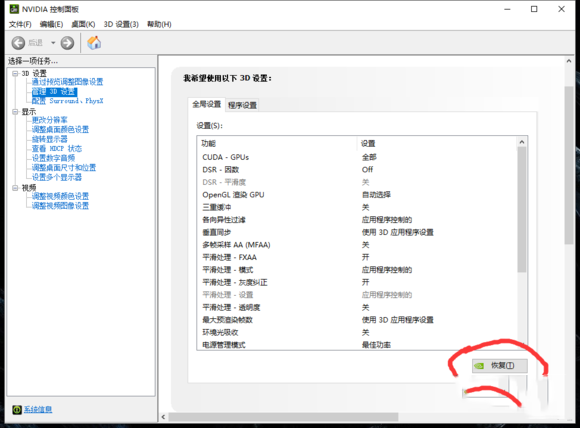Click horizontal scrollbar left arrow
Viewport: 580px width, 428px height.
click(163, 417)
